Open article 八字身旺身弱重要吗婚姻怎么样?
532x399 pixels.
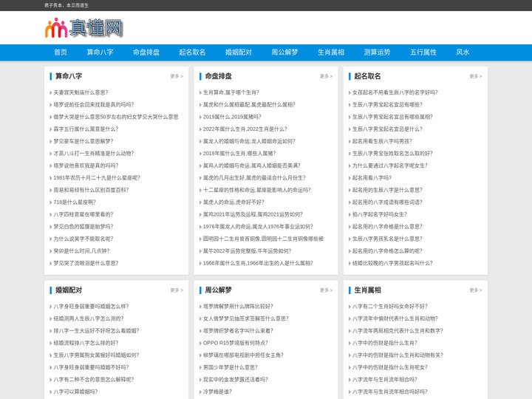point(91,307)
